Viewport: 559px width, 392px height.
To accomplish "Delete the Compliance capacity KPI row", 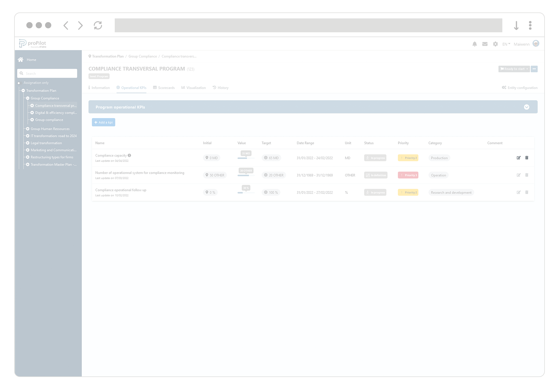I will pyautogui.click(x=527, y=158).
